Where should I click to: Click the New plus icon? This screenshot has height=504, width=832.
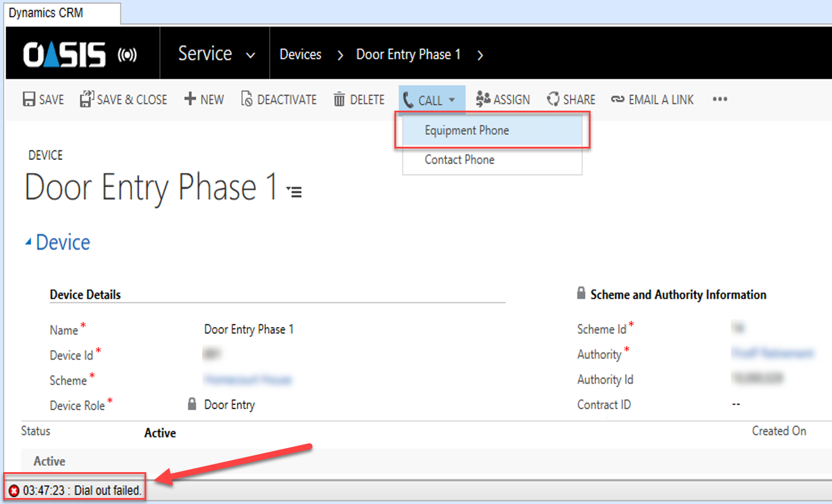[190, 99]
